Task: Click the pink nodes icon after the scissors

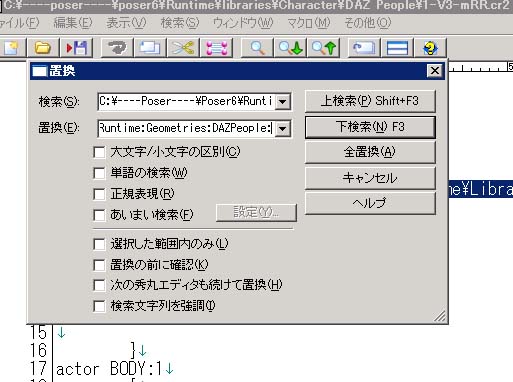Action: pyautogui.click(x=217, y=48)
